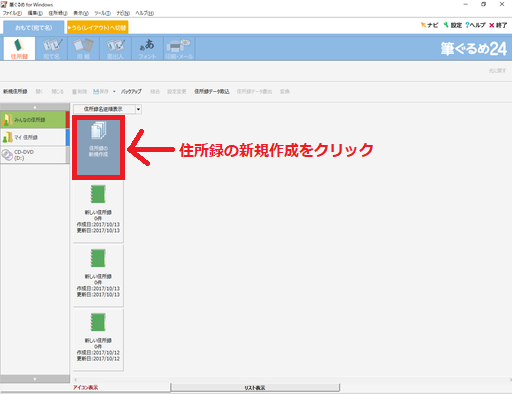Open 設定 settings at top right
This screenshot has width=512, height=394.
[x=453, y=25]
